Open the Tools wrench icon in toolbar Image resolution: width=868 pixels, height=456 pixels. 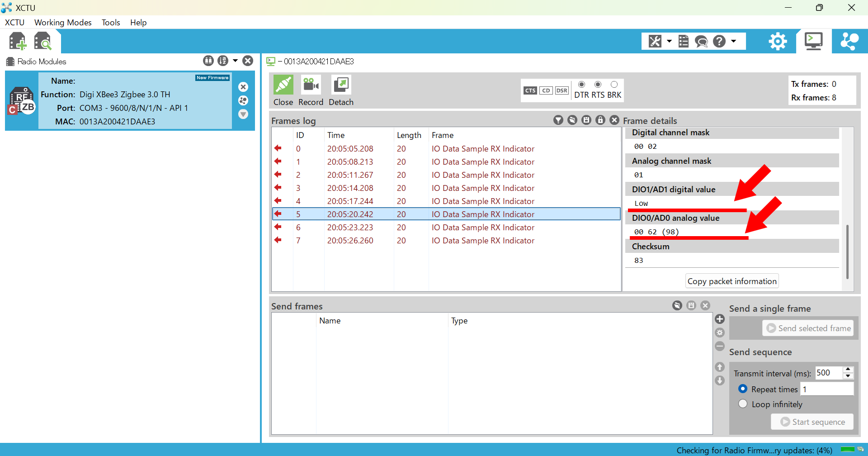[x=655, y=41]
